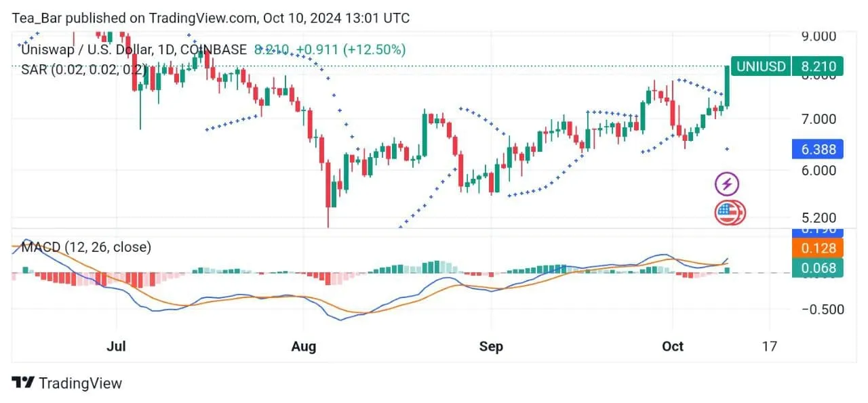Click the Aug label on the time axis
868x403 pixels.
pos(303,346)
